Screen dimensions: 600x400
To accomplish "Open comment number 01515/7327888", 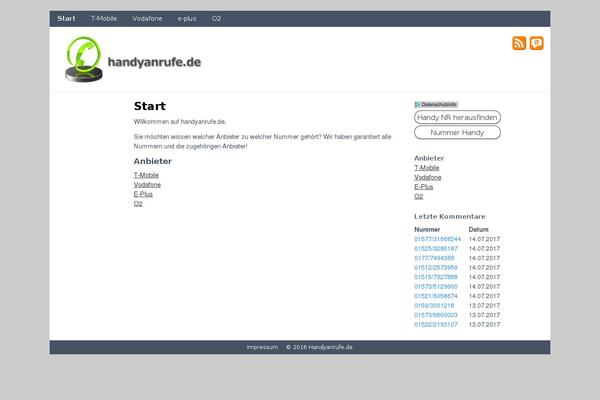I will (436, 277).
